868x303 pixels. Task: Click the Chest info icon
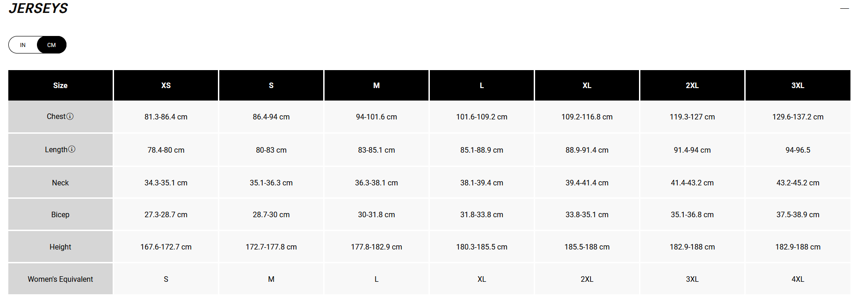(x=70, y=116)
